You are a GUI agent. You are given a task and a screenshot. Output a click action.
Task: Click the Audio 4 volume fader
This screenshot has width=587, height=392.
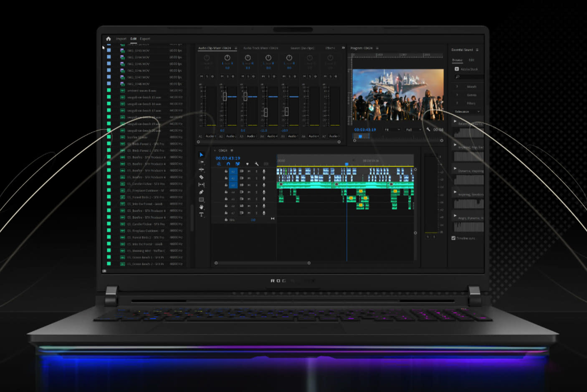266,112
